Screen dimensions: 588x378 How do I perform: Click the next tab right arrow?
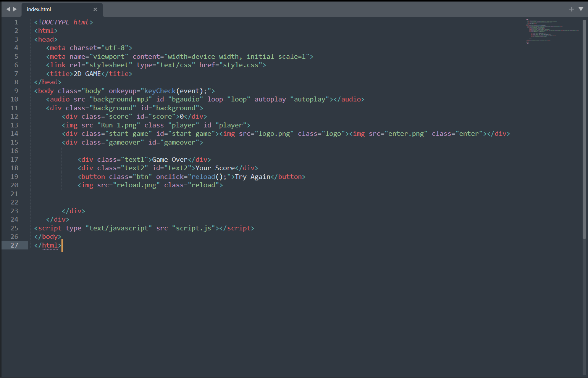[15, 9]
